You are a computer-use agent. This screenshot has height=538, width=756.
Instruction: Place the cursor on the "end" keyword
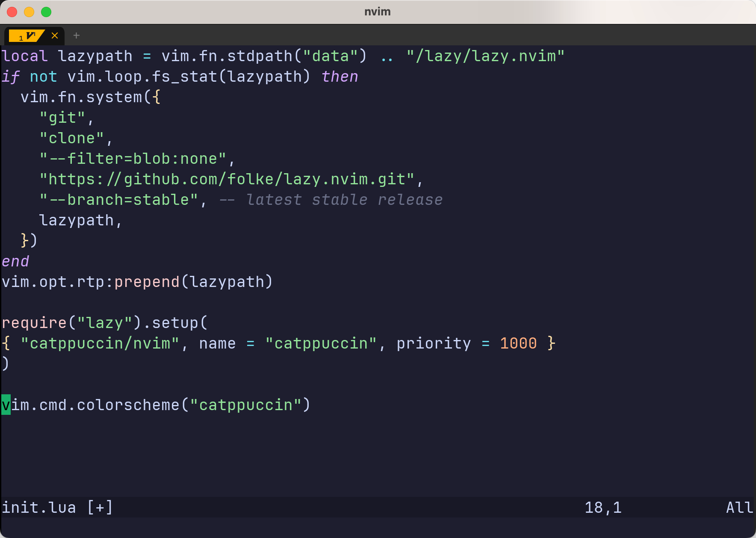(x=15, y=262)
